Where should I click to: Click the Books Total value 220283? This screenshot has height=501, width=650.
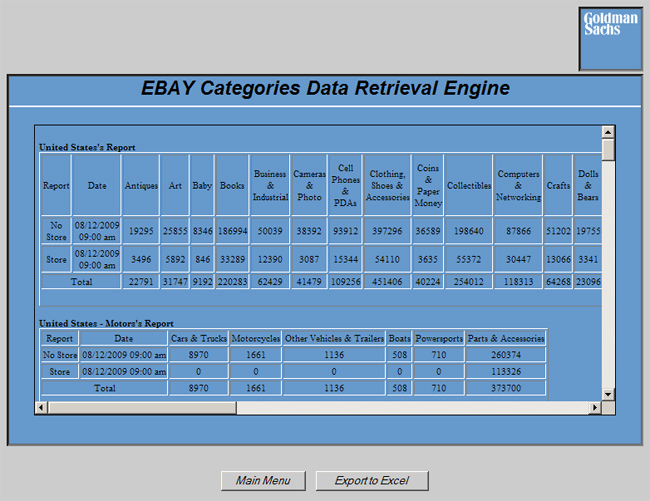coord(232,281)
